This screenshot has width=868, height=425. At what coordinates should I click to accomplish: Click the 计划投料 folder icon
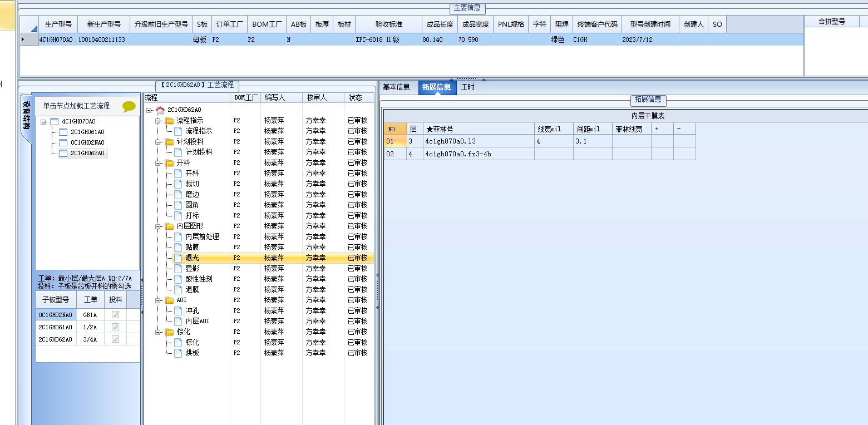click(x=169, y=141)
